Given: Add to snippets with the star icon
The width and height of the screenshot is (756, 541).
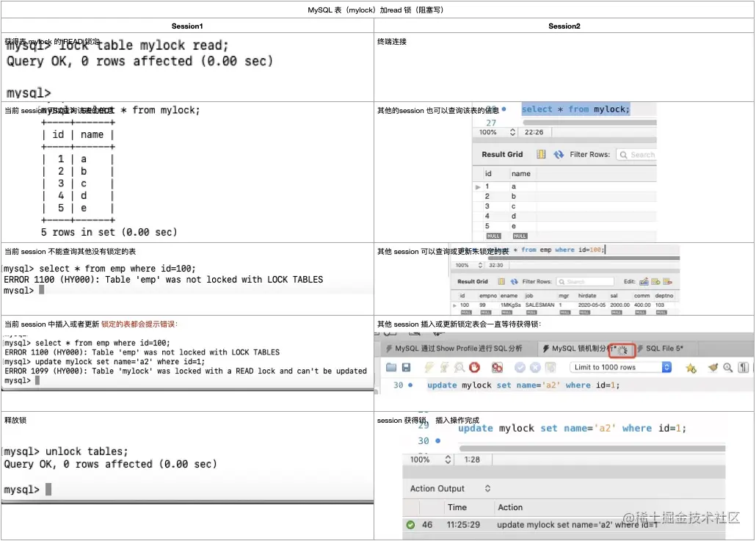Looking at the screenshot, I should tap(691, 368).
